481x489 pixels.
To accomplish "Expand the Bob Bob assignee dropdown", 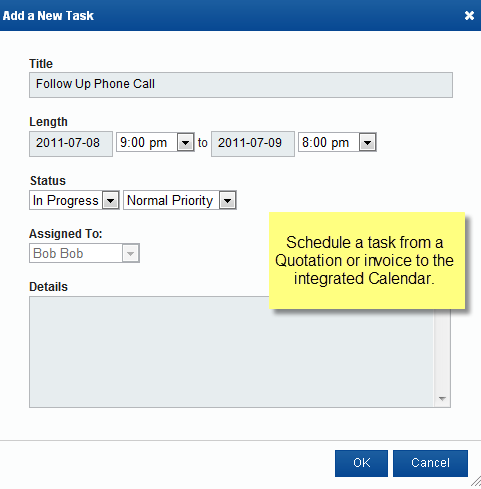I will pyautogui.click(x=130, y=253).
